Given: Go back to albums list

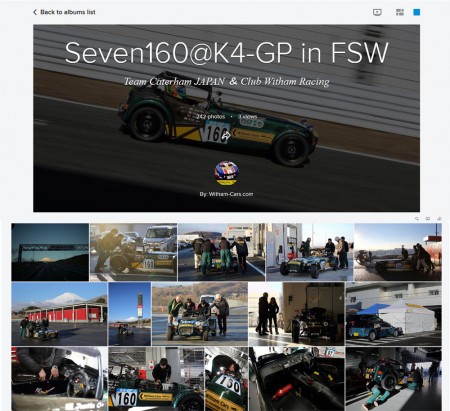Looking at the screenshot, I should [64, 12].
